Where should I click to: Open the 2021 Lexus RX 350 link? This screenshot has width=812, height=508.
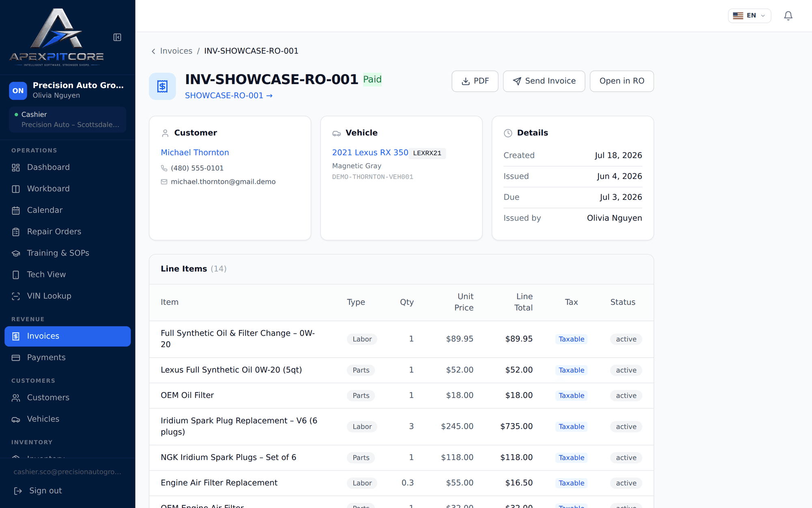click(370, 152)
